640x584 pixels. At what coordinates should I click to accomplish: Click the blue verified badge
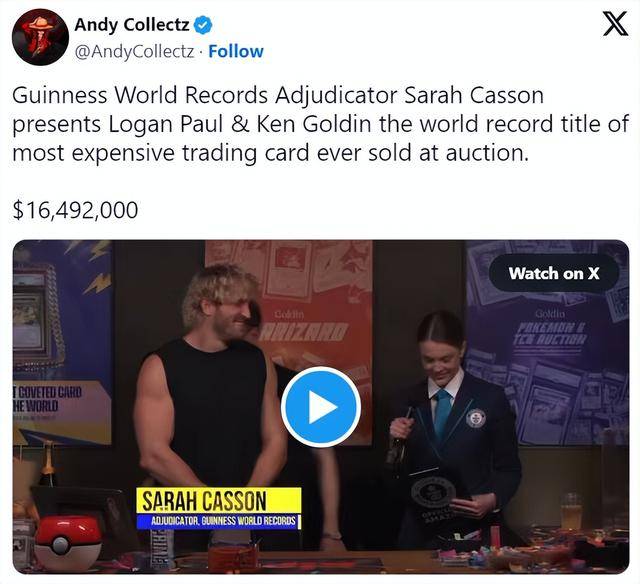tap(202, 25)
